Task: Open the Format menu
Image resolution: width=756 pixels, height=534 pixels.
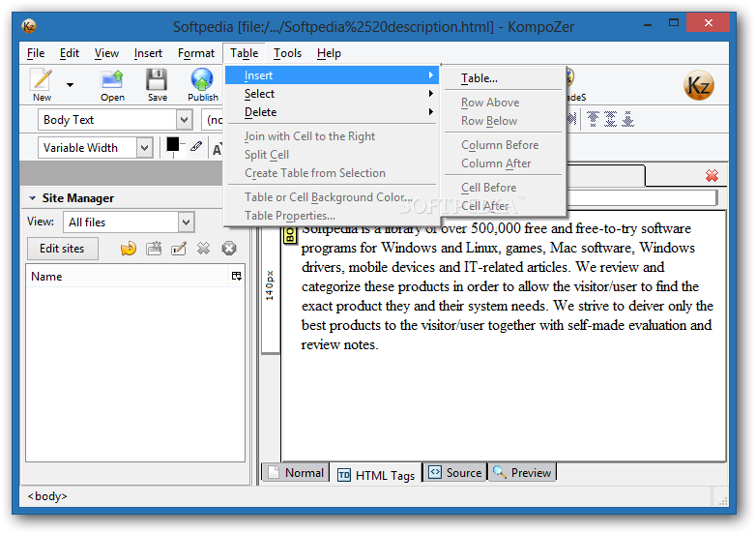Action: (x=195, y=53)
